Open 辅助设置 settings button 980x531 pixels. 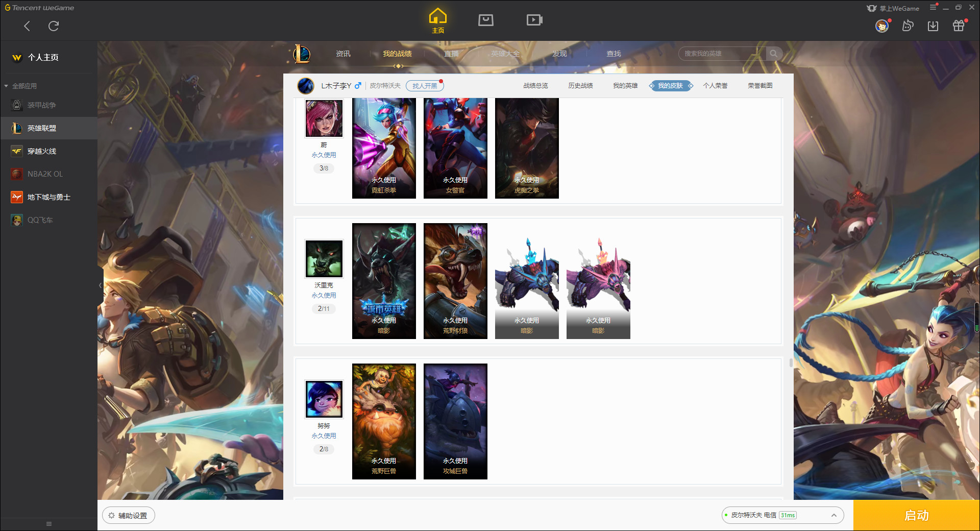tap(129, 516)
